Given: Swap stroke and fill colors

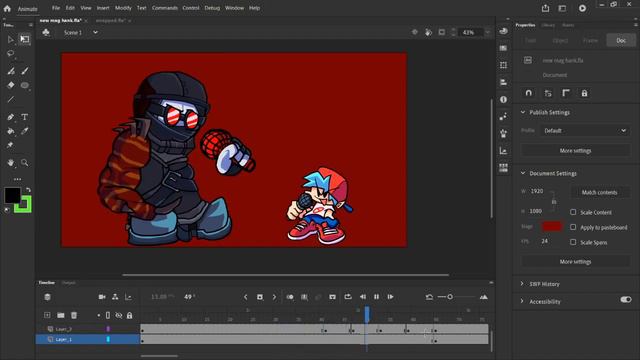Looking at the screenshot, I should (x=28, y=190).
